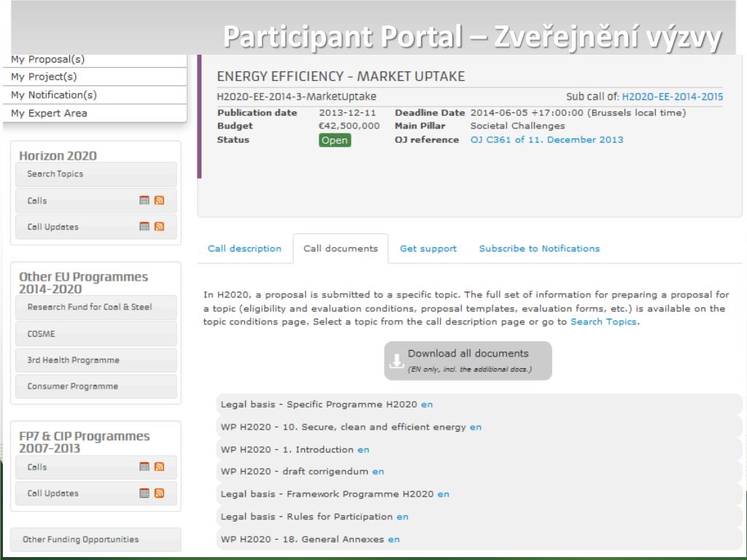This screenshot has width=747, height=560.
Task: Open the Horizon 2020 Call Updates calendar icon
Action: tap(144, 226)
